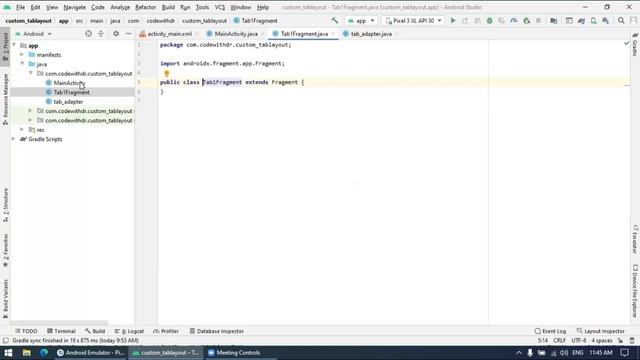This screenshot has height=360, width=640.
Task: Click custom_tablayout breadcrumb root
Action: click(29, 20)
